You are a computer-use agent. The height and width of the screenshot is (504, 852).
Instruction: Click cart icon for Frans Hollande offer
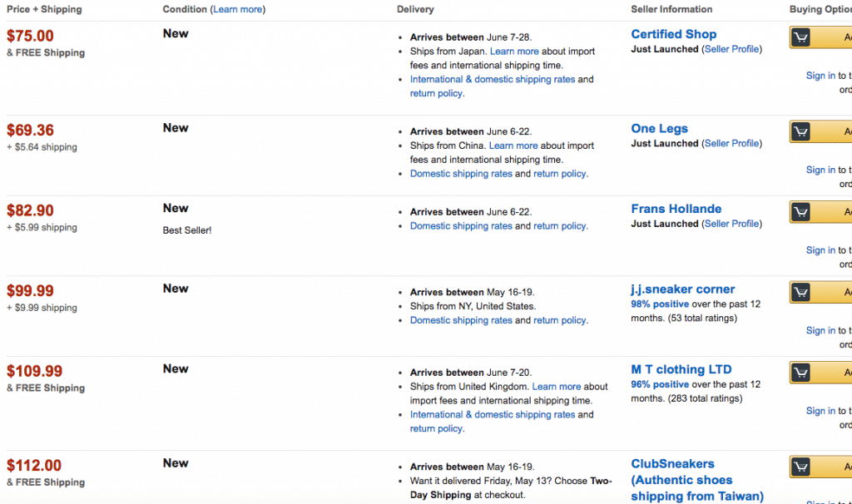coord(800,212)
